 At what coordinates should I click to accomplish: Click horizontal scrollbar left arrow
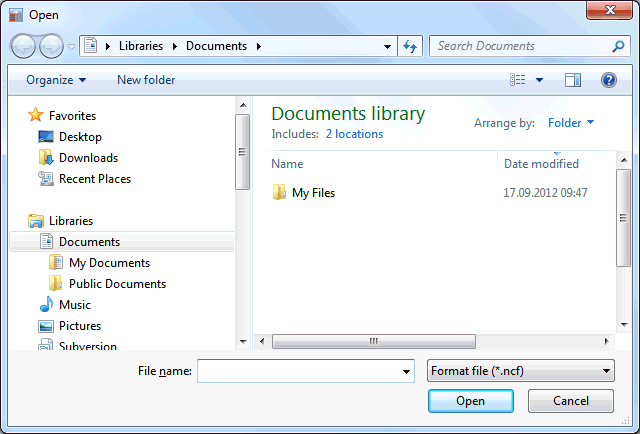click(262, 341)
